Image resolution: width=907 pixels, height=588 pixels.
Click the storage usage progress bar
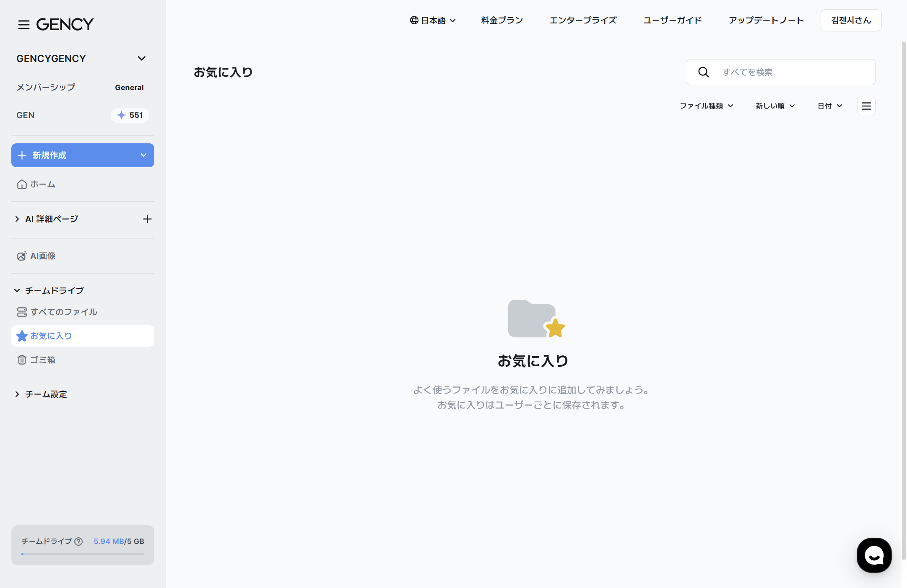(83, 554)
